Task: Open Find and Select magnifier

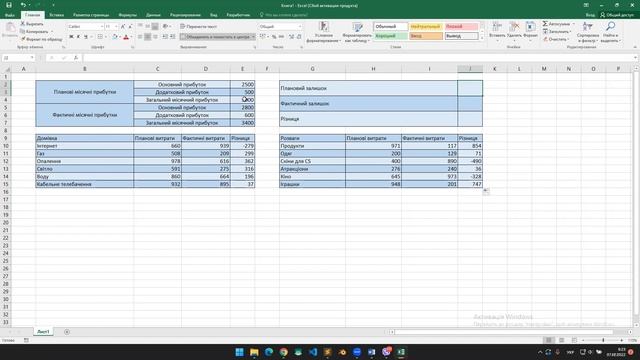Action: pos(611,32)
